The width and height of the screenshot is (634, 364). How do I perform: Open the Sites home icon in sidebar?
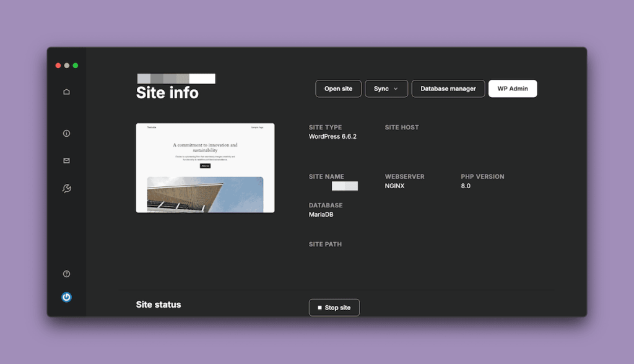pyautogui.click(x=66, y=91)
